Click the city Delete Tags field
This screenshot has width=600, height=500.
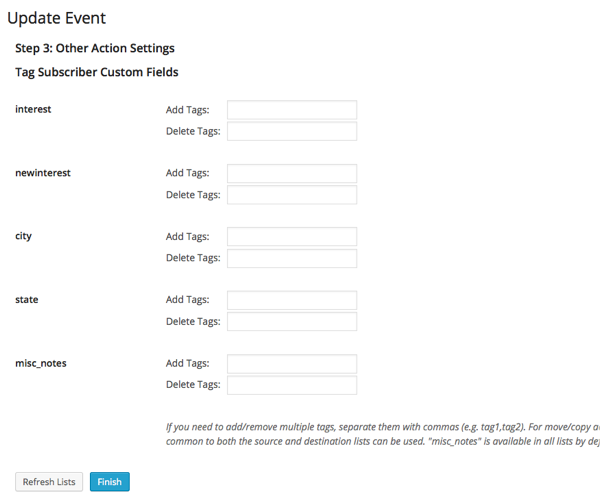(292, 258)
